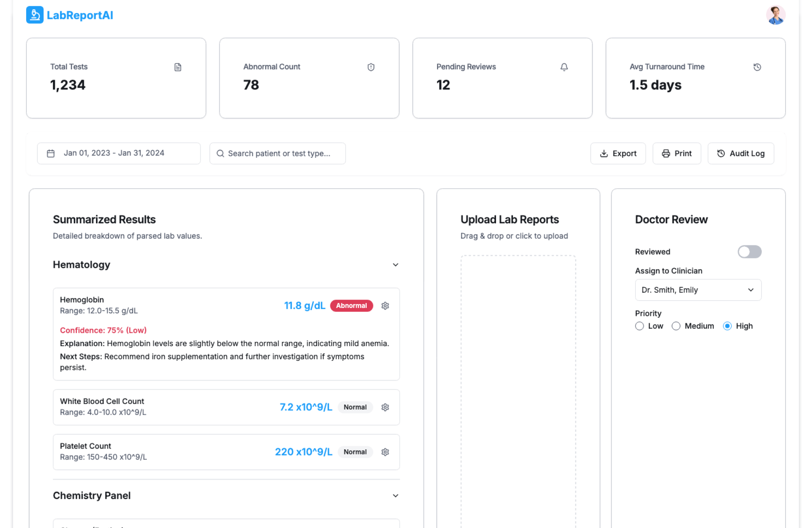The width and height of the screenshot is (812, 528).
Task: Open settings gear for White Blood Cell Count
Action: click(x=385, y=407)
